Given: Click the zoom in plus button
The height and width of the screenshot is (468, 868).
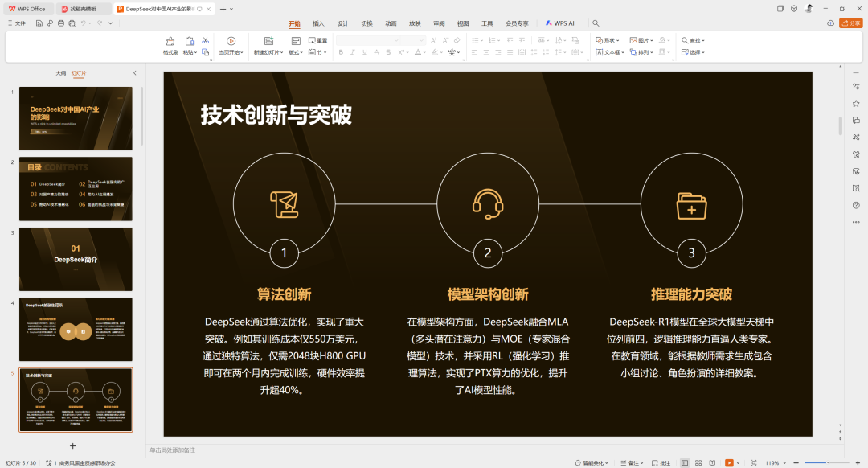Looking at the screenshot, I should point(858,463).
